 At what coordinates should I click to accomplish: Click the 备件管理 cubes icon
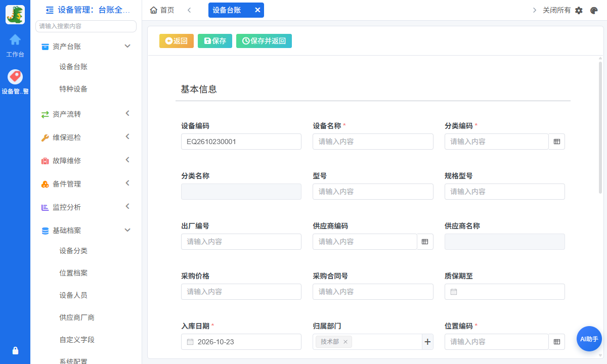(45, 184)
